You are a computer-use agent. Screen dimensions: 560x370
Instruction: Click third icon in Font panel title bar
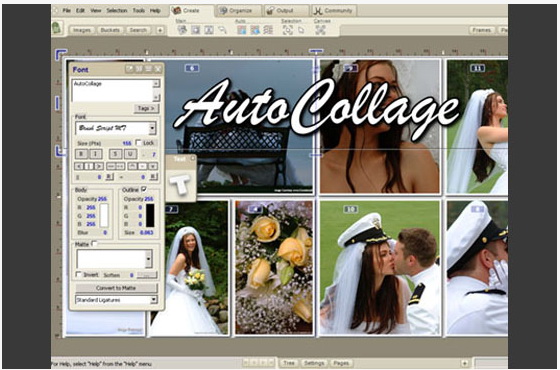pos(148,69)
